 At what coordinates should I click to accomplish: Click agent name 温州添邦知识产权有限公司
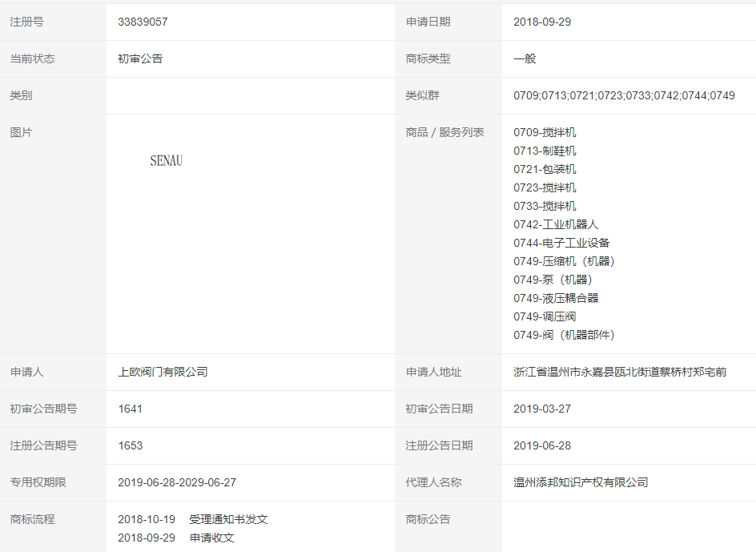pyautogui.click(x=581, y=482)
